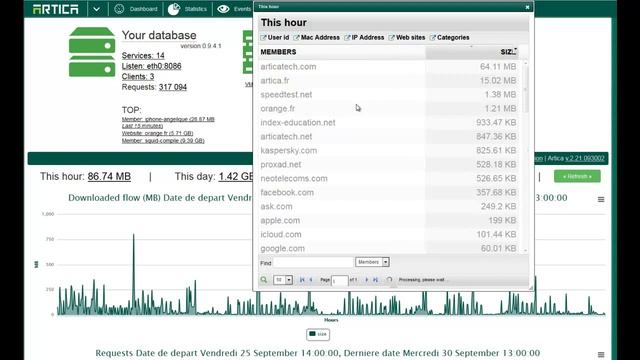Viewport: 640px width, 360px height.
Task: Click the Statistics pie chart icon
Action: pos(174,9)
